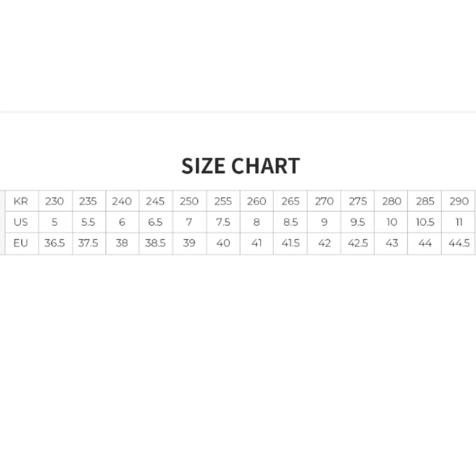Click the EU 42.5 cell
Image resolution: width=476 pixels, height=476 pixels.
pyautogui.click(x=357, y=243)
